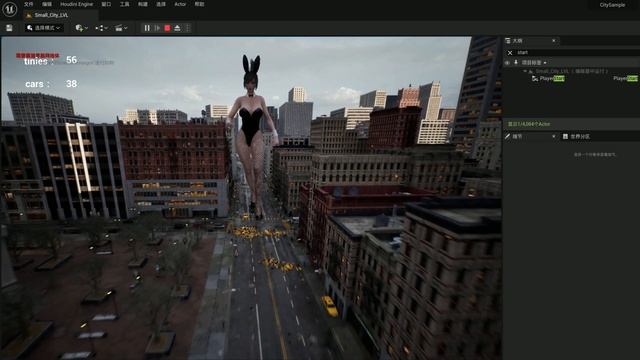Screen dimensions: 640x360
Task: Advance the simulation by one frame
Action: (157, 28)
